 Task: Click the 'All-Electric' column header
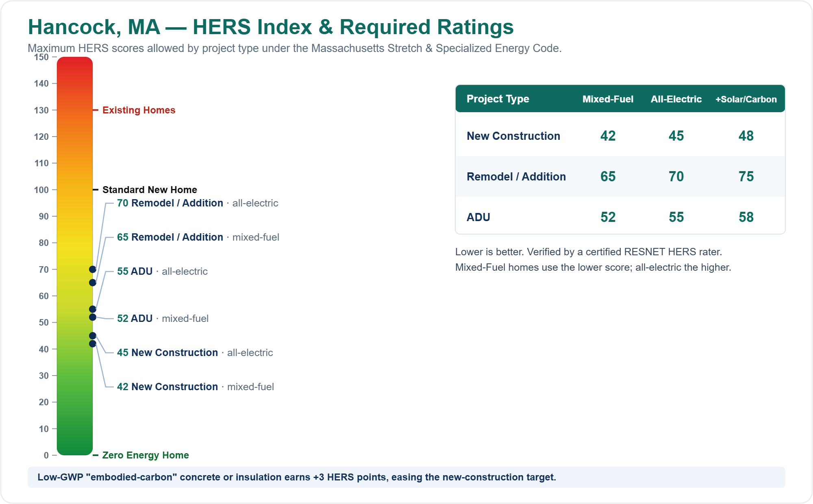(x=676, y=99)
